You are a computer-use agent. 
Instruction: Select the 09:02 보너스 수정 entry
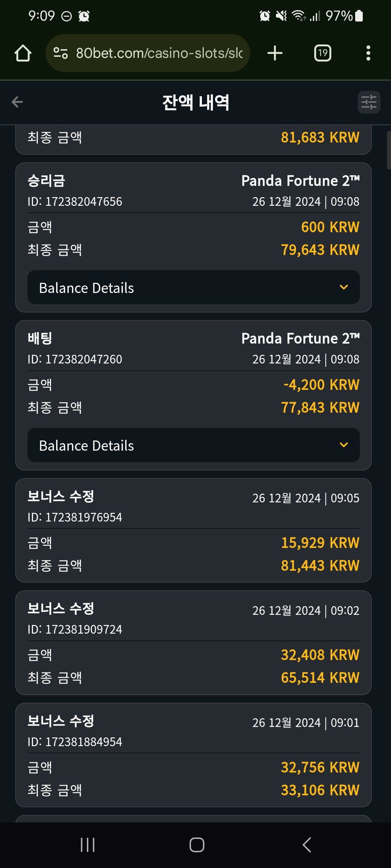pyautogui.click(x=193, y=643)
